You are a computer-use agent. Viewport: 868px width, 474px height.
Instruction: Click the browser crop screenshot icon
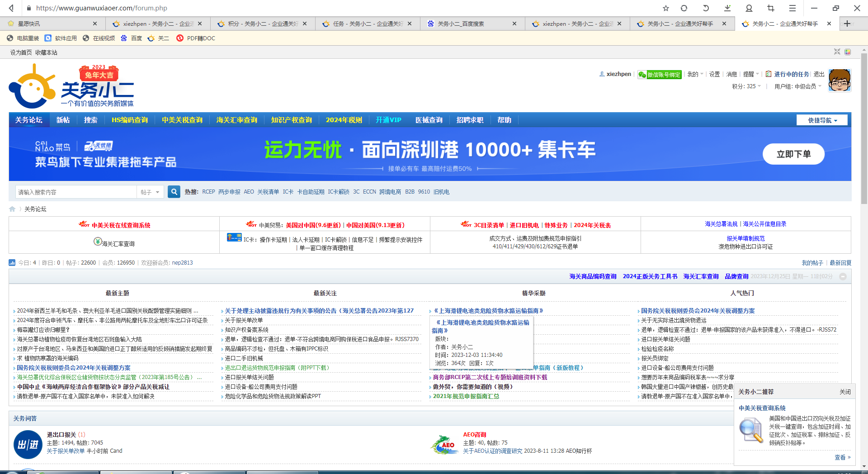(771, 8)
